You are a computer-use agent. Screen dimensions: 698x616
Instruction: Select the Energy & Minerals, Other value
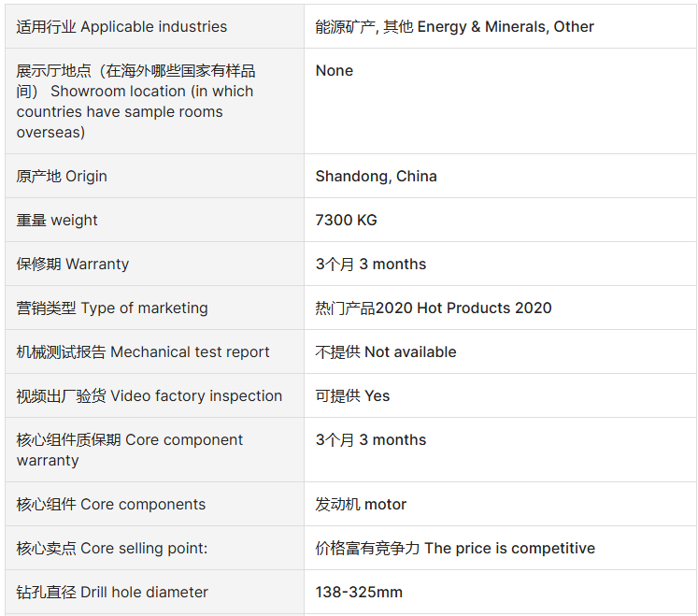[454, 27]
